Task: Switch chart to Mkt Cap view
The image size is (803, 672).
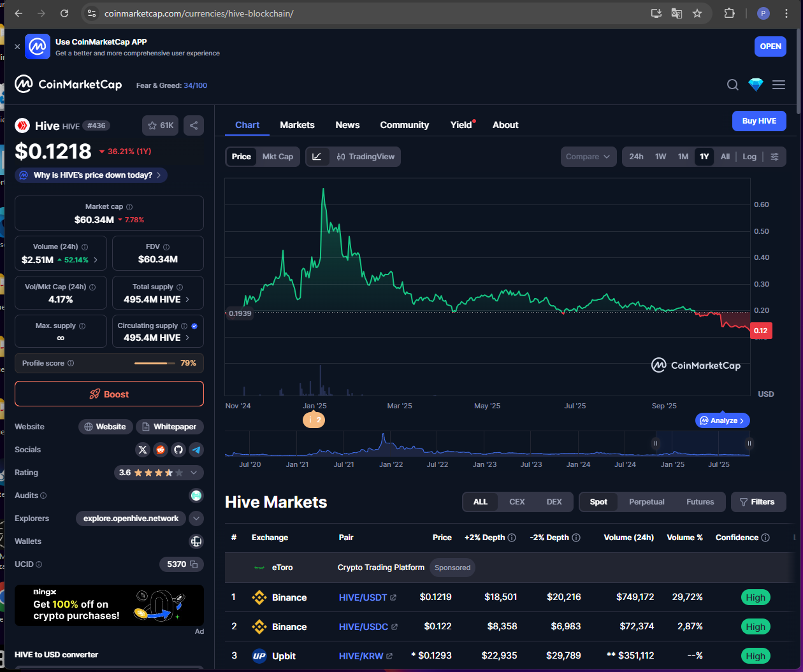Action: click(278, 157)
